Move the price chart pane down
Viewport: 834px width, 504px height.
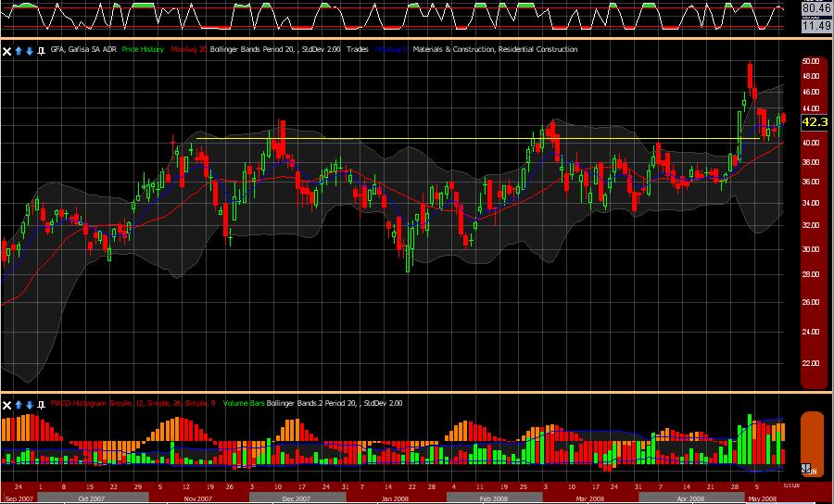(x=30, y=52)
